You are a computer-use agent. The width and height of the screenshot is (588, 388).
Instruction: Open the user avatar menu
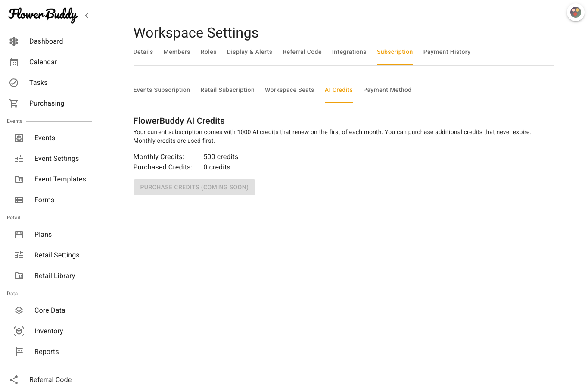(576, 13)
